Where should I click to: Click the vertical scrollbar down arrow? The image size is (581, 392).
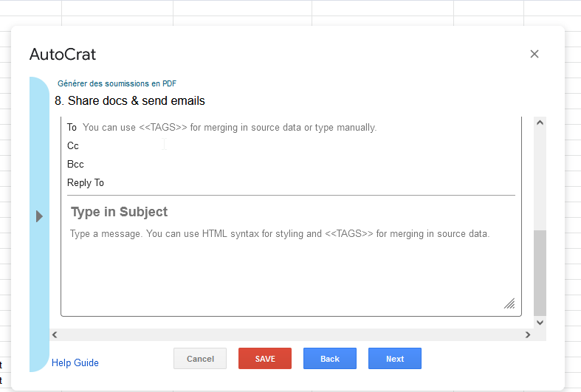tap(540, 323)
